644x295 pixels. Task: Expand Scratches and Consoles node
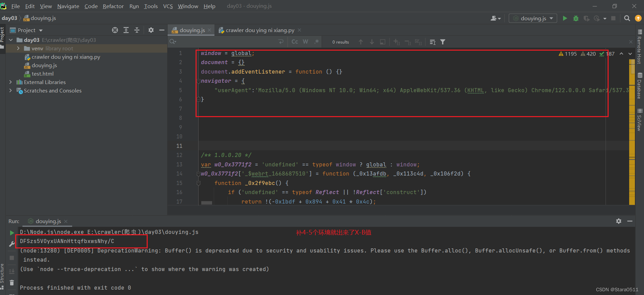pyautogui.click(x=10, y=90)
